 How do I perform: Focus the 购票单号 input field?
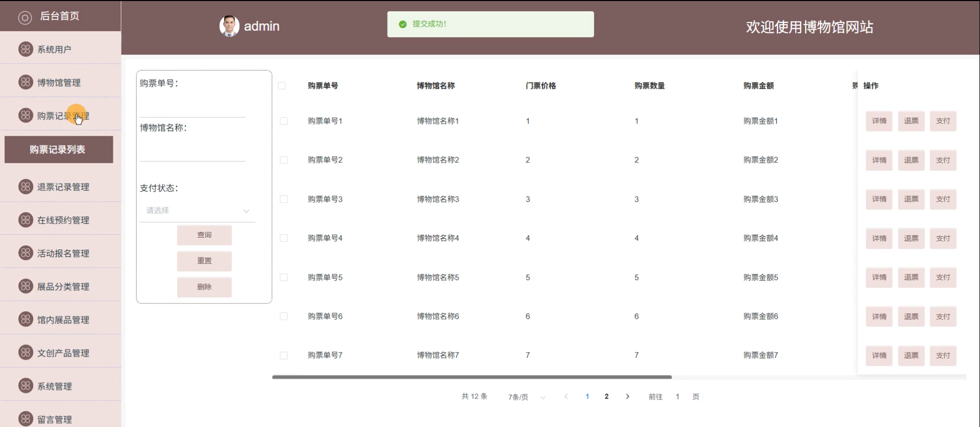192,108
